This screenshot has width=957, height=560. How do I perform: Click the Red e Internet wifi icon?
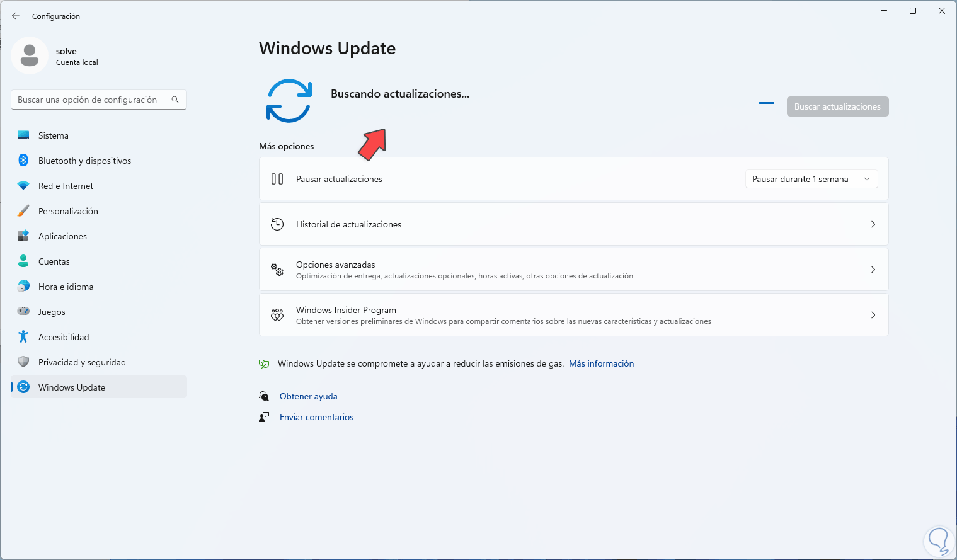[23, 186]
